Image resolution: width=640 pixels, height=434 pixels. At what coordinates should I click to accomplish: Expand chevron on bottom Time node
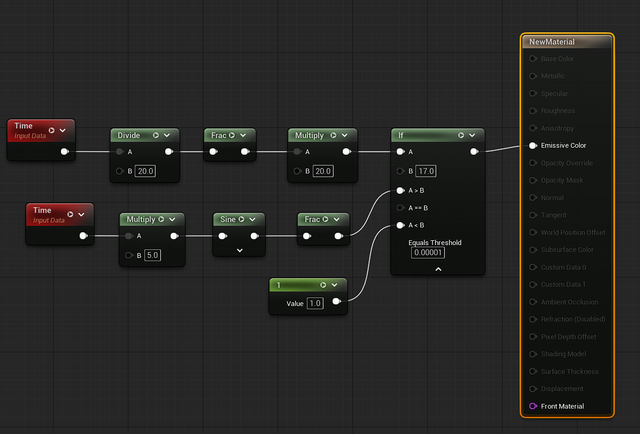coord(81,214)
